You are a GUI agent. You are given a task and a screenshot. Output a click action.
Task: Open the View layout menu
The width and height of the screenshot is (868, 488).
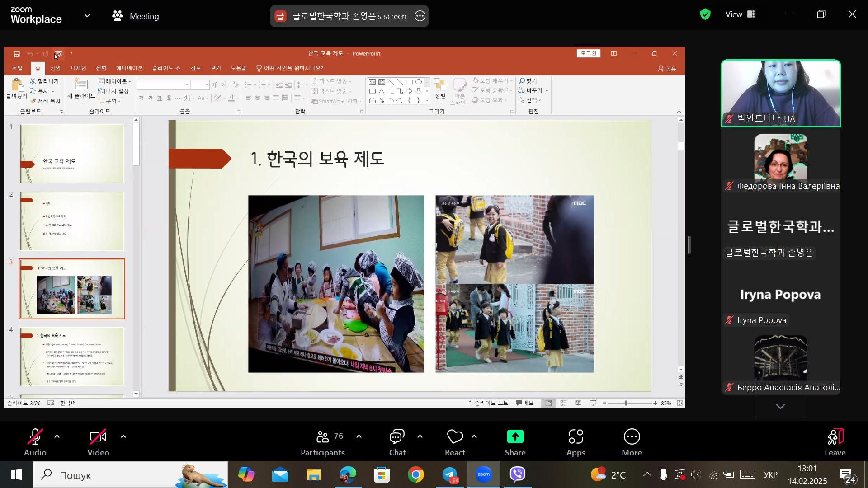(740, 14)
